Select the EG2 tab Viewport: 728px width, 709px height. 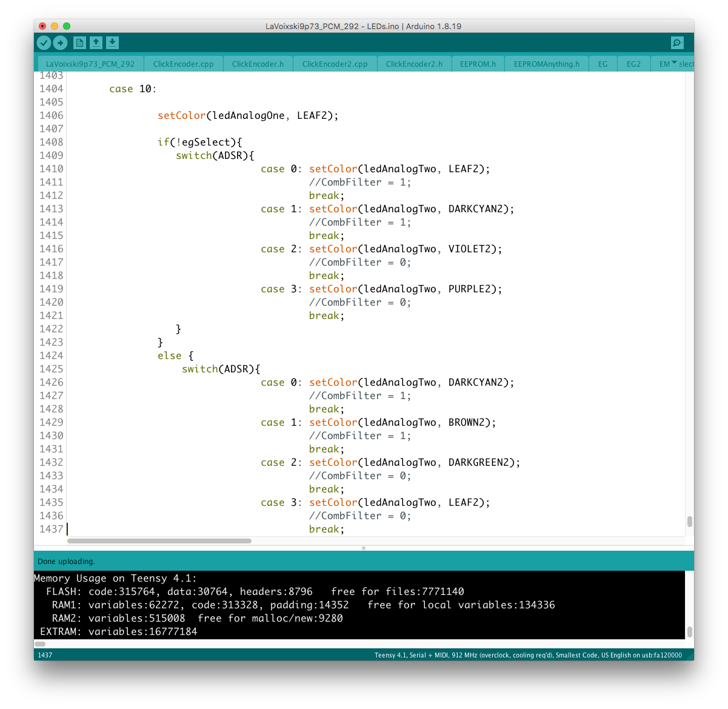click(x=633, y=64)
